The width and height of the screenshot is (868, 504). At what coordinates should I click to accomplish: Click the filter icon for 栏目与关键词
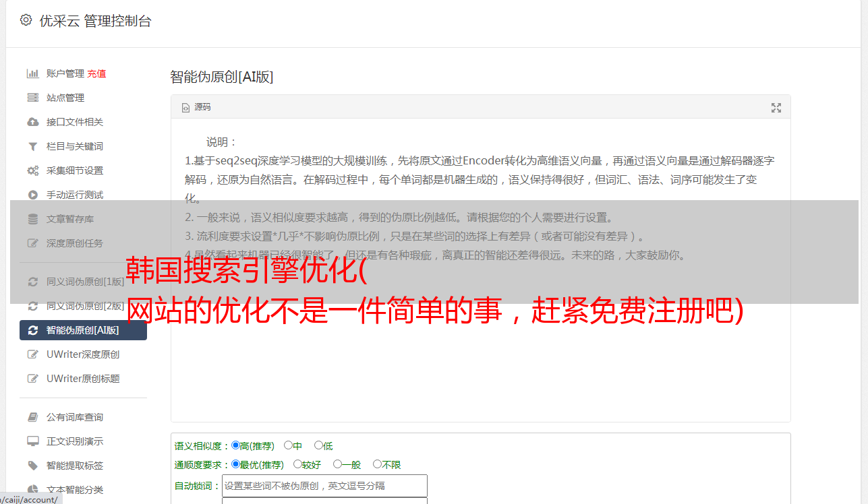click(32, 146)
